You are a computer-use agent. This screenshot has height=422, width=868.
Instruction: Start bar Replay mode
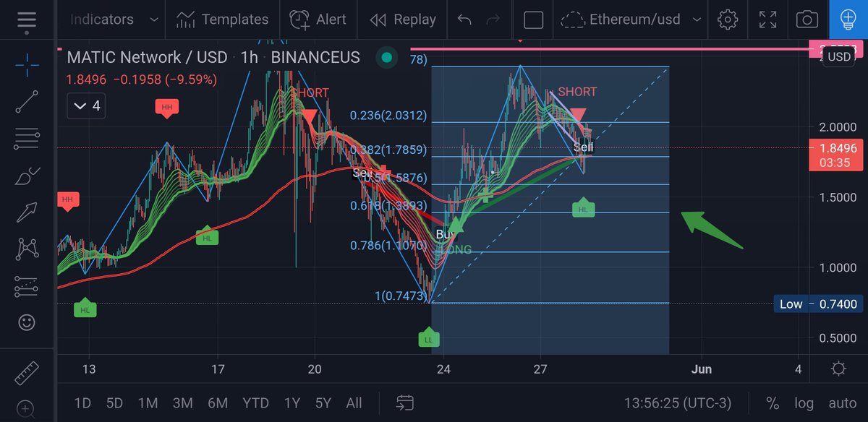403,20
